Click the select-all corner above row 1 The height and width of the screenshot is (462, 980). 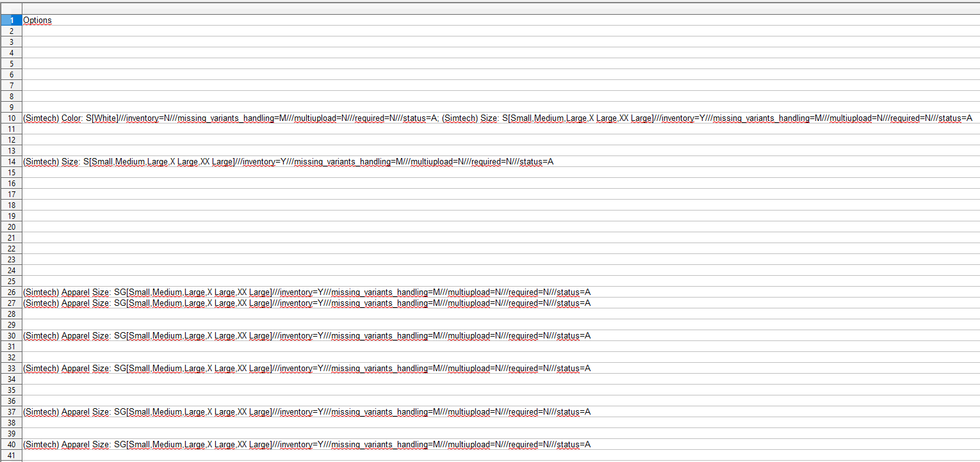[x=11, y=8]
